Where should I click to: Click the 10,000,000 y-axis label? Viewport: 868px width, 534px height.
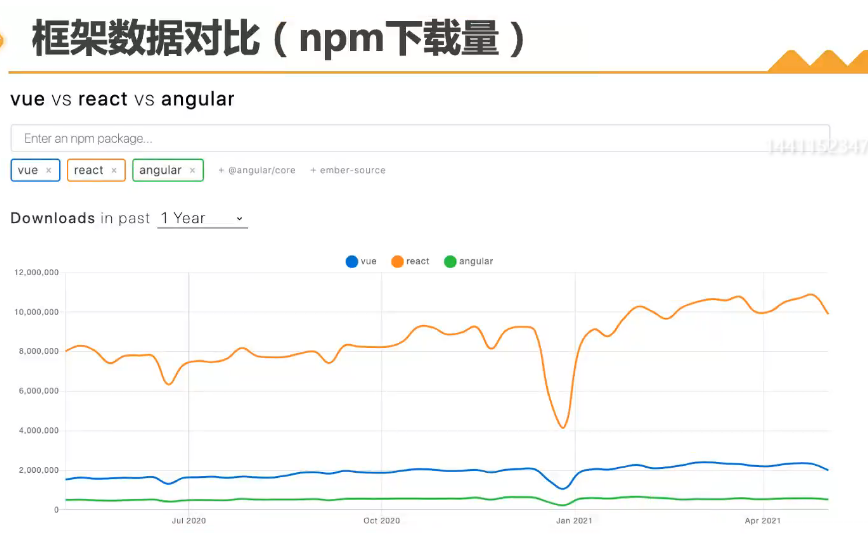pyautogui.click(x=37, y=312)
